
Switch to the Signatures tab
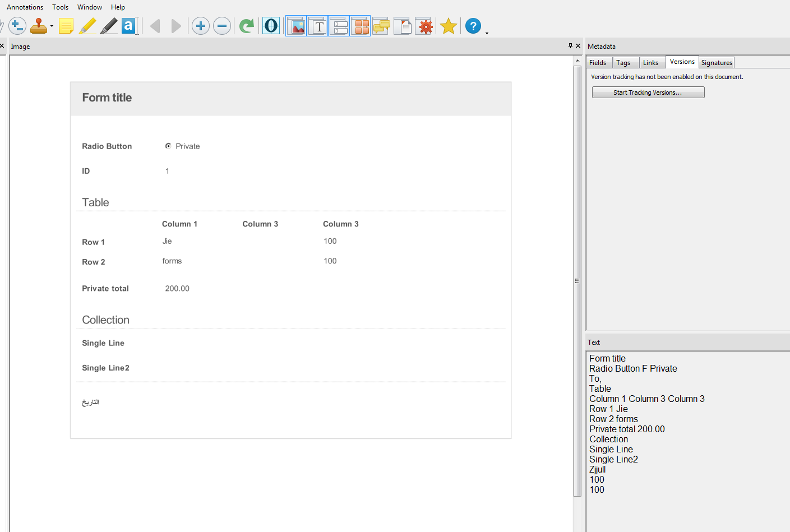coord(717,63)
